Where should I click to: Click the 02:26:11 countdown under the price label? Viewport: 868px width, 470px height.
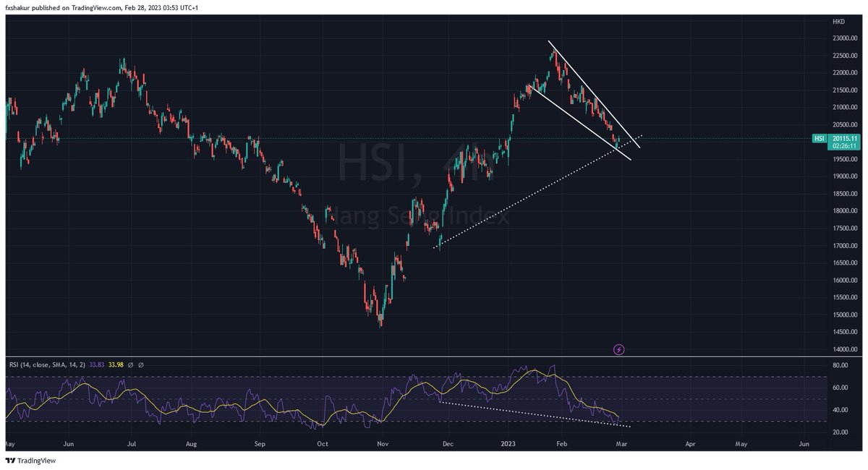(x=844, y=147)
